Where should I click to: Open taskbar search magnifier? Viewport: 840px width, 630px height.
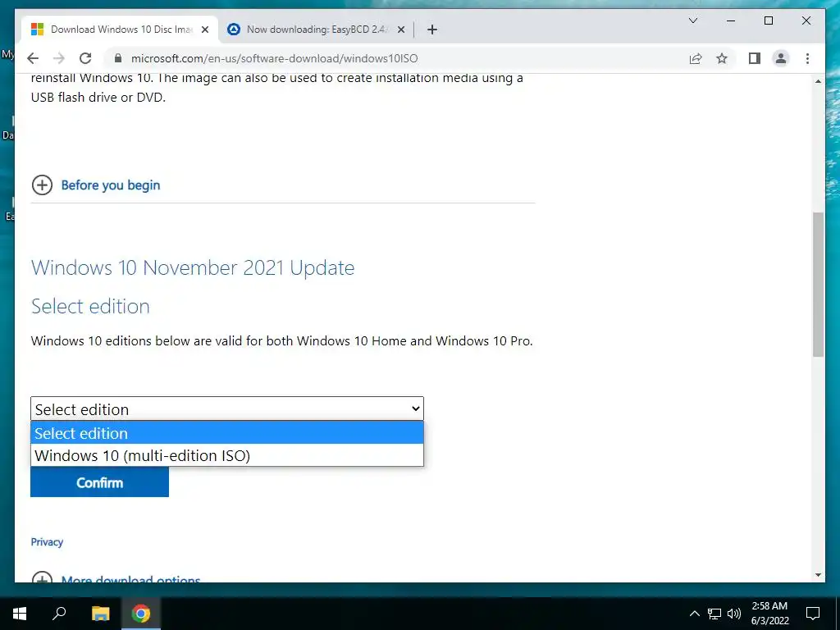(x=59, y=614)
